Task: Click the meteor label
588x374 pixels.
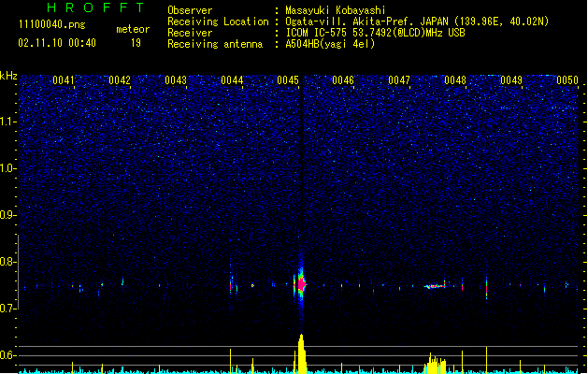Action: [133, 29]
